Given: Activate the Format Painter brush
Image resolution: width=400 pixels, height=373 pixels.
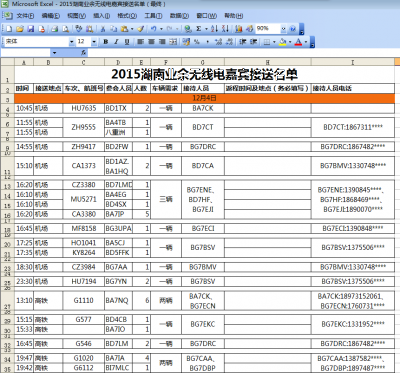Looking at the screenshot, I should click(140, 29).
